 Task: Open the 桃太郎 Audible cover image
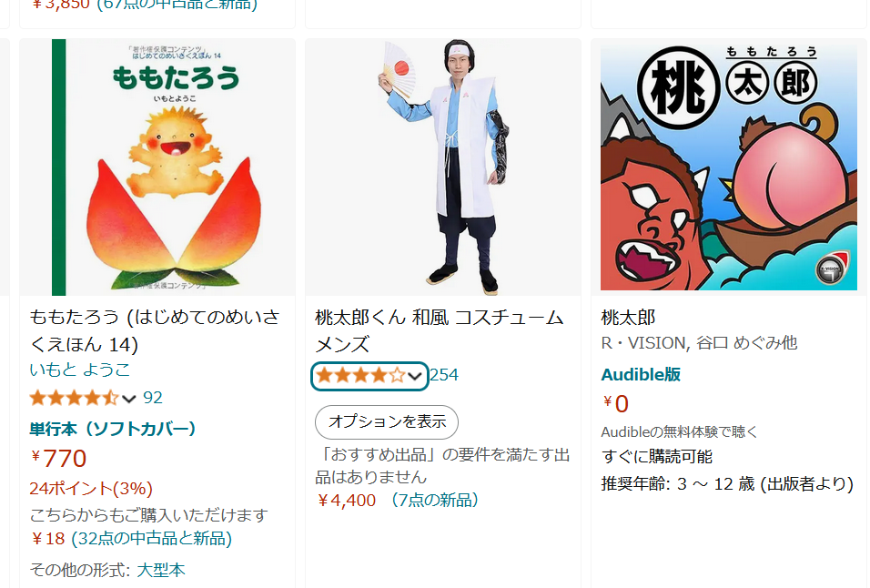[729, 167]
